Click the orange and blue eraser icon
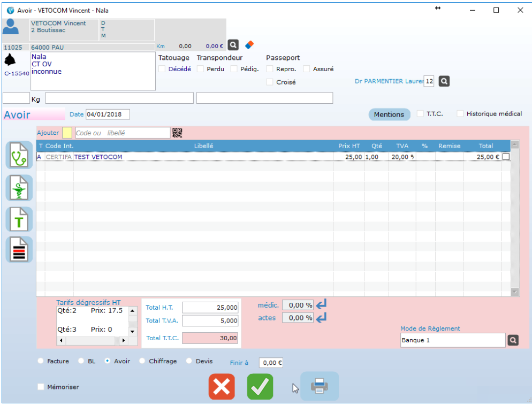 tap(249, 45)
